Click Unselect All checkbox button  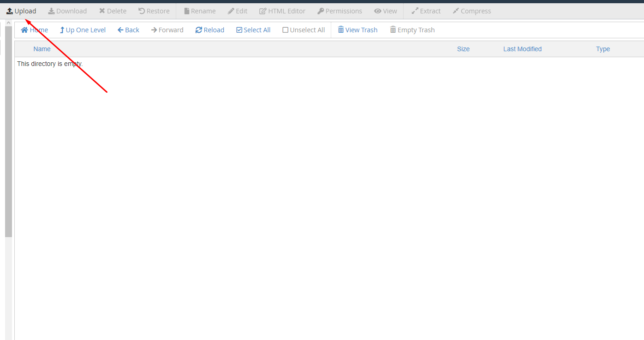coord(304,30)
